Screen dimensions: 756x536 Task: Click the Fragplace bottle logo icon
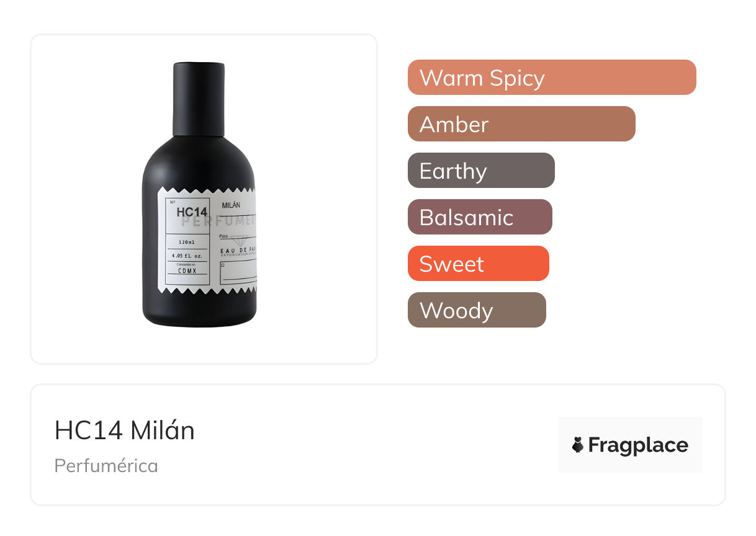coord(578,445)
